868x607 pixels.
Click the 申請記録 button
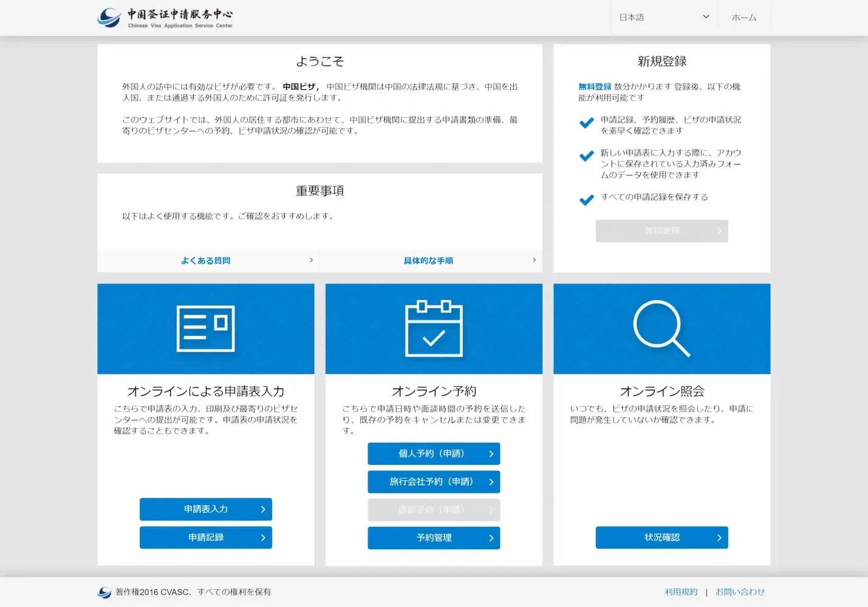205,537
